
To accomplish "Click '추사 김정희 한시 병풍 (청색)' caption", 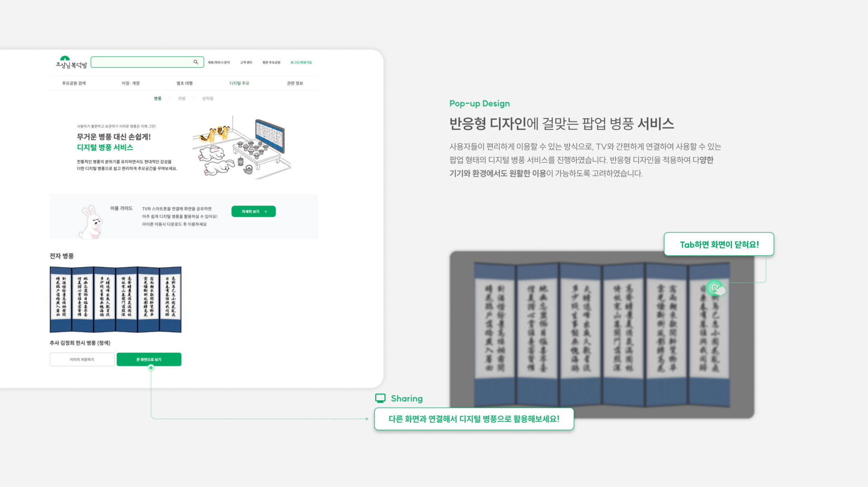I will click(x=80, y=343).
